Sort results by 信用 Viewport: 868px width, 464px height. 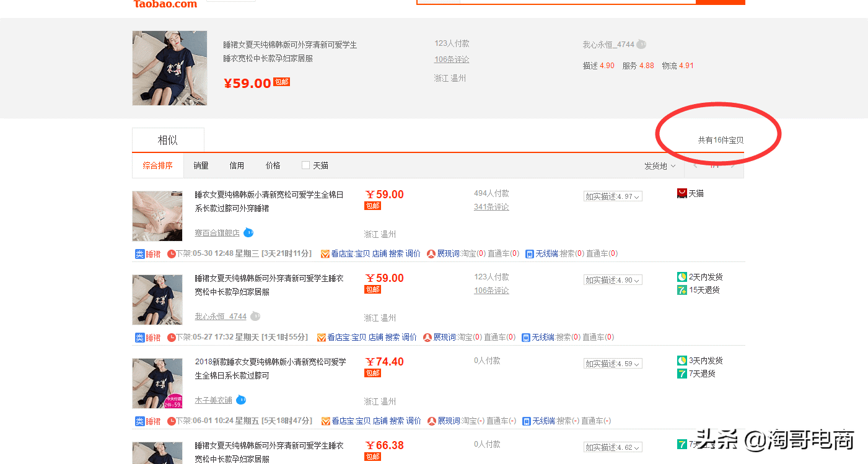tap(237, 165)
